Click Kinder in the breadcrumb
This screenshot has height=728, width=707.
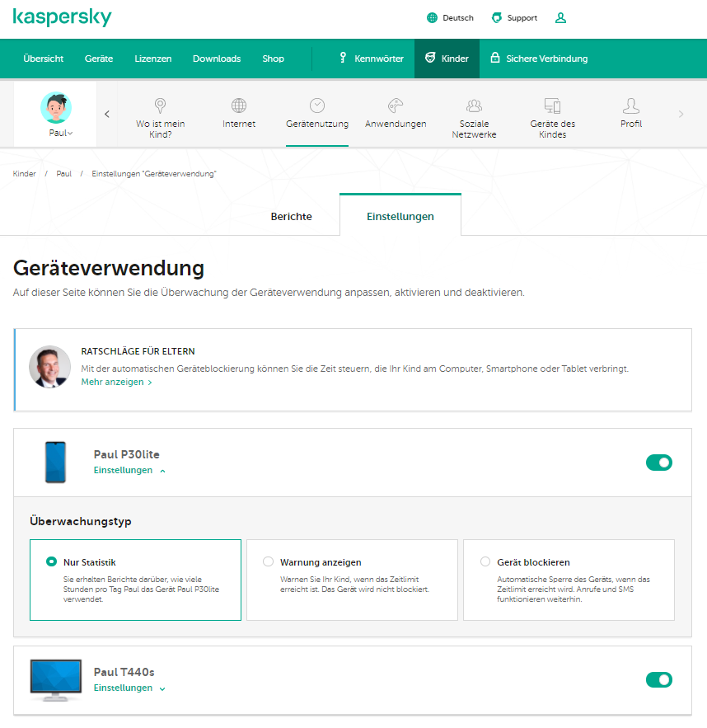[24, 174]
